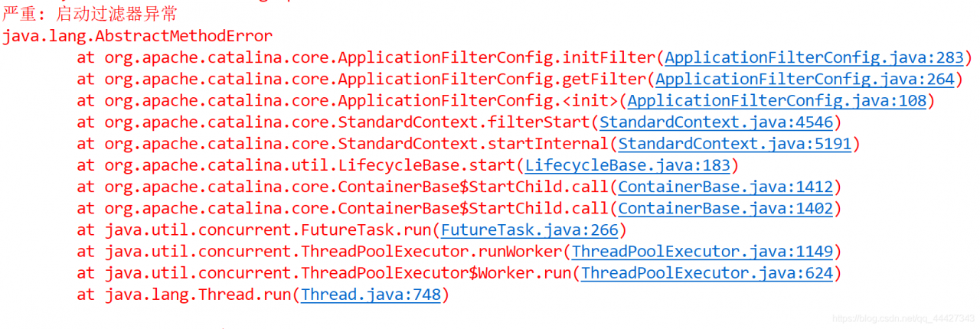This screenshot has height=329, width=980.
Task: Click the blog.csdn.net watermark text
Action: click(x=903, y=318)
